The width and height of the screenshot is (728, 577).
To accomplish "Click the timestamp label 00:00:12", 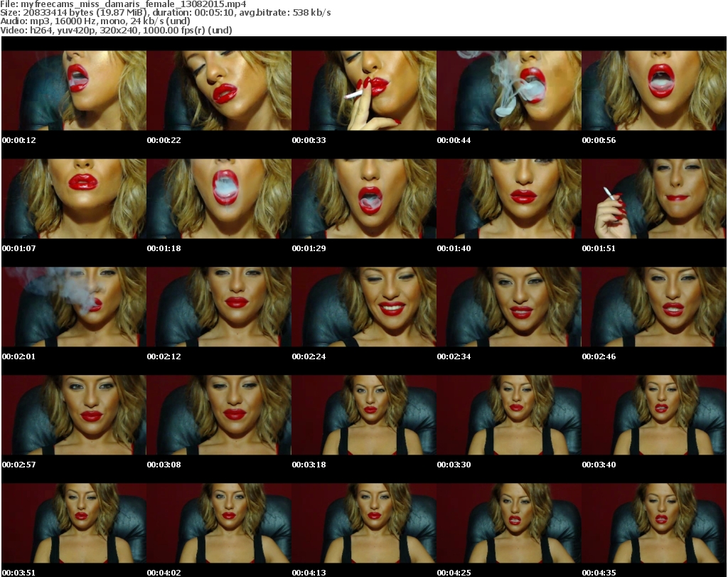I will [18, 140].
